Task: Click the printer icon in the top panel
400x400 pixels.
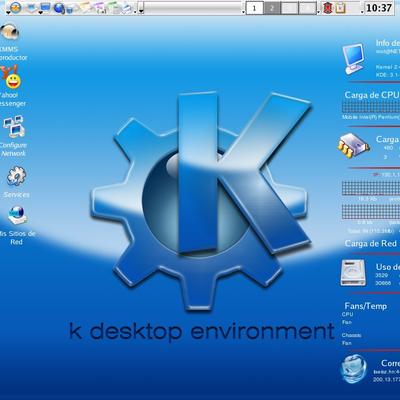Action: 127,7
